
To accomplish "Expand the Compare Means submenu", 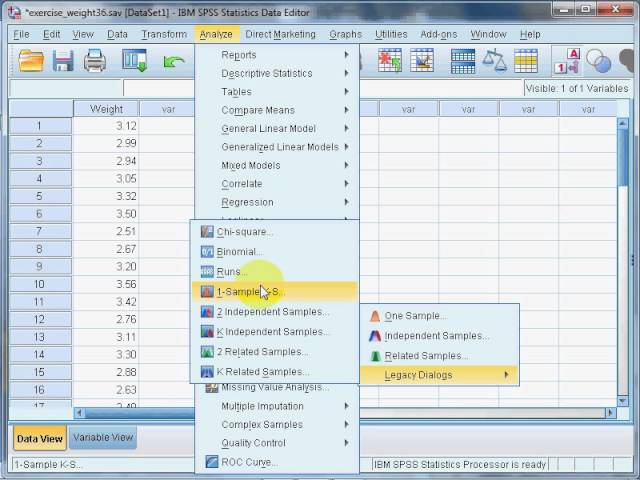I will (x=347, y=110).
